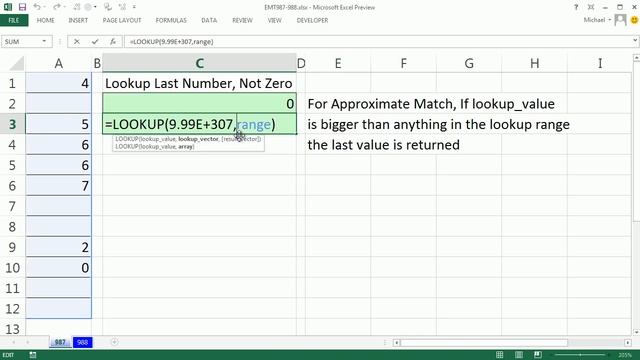
Task: Click cell A9 containing 2
Action: click(x=59, y=247)
